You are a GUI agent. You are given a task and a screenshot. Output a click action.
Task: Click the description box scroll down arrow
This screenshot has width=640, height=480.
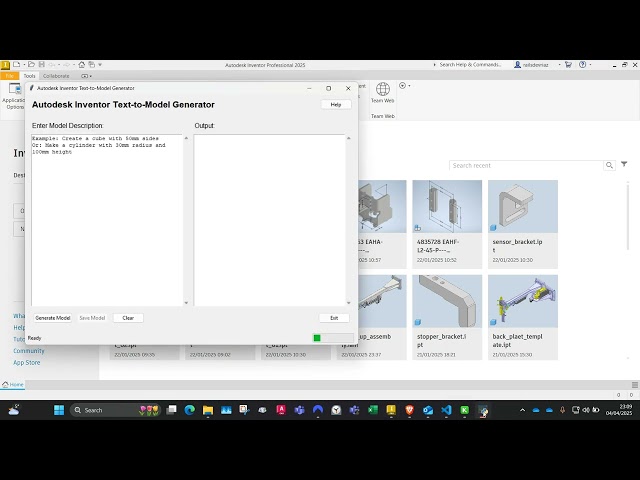tap(186, 303)
